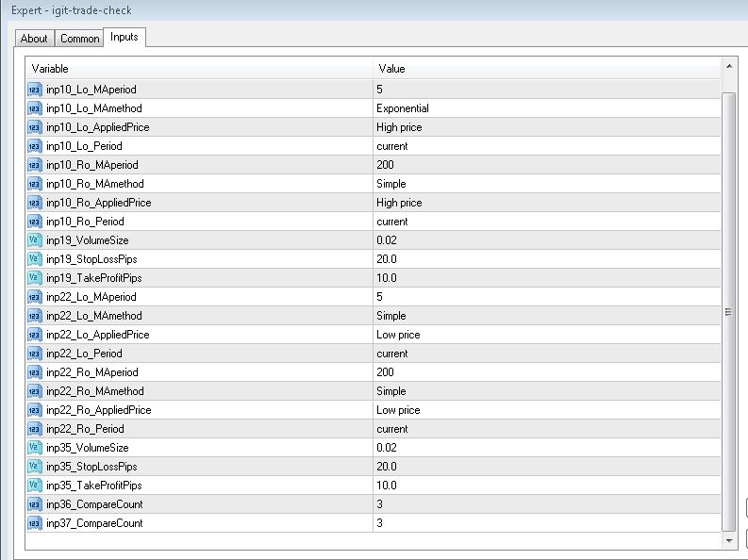Image resolution: width=748 pixels, height=560 pixels.
Task: Click the icon beside inp10_Ro_Period
Action: coord(35,222)
